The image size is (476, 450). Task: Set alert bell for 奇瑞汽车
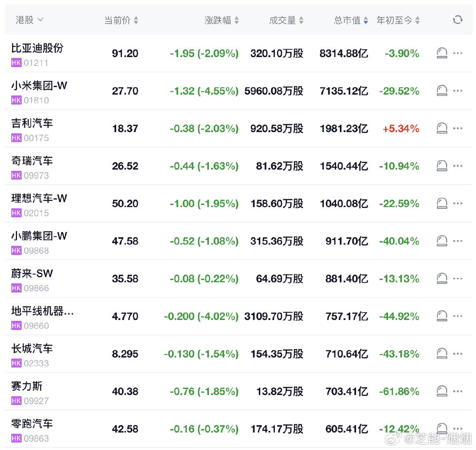(x=442, y=166)
